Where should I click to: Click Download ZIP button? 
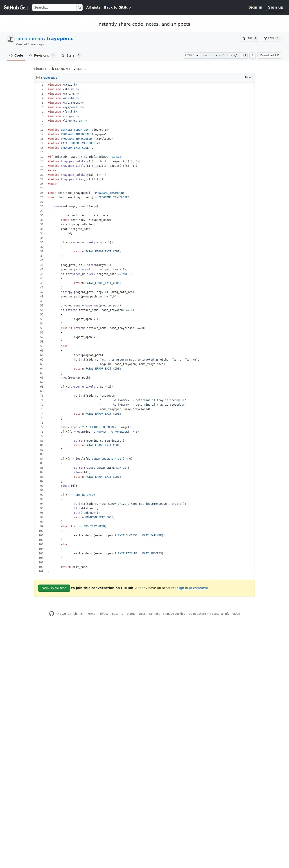click(269, 55)
